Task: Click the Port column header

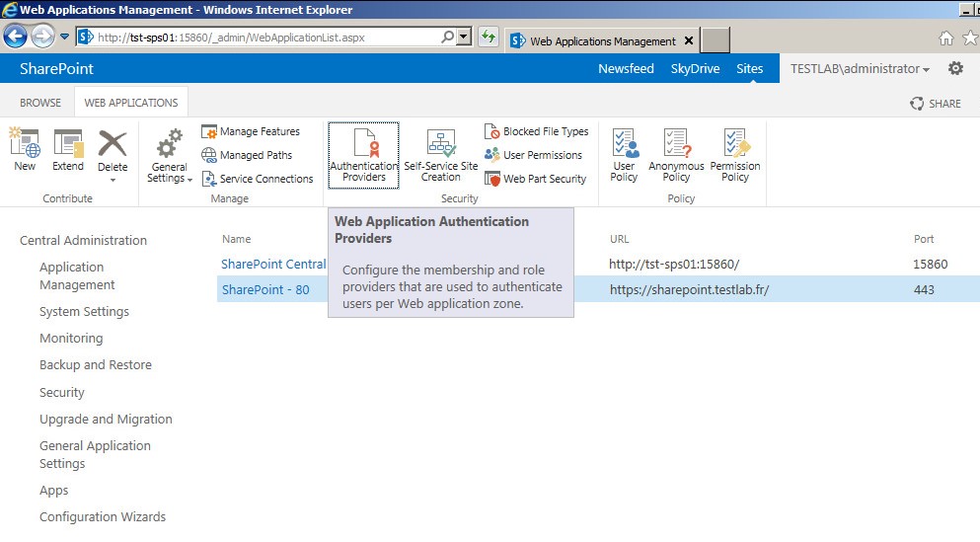Action: [x=924, y=239]
